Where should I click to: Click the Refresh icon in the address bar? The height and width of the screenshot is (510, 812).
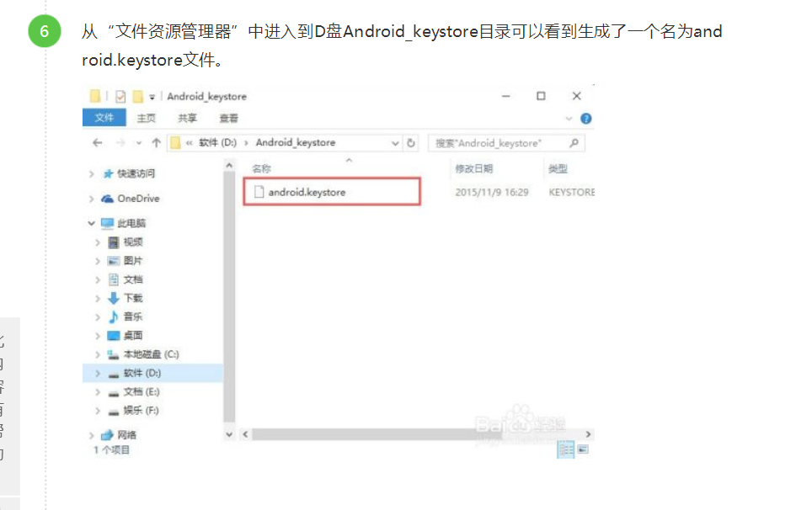[x=411, y=143]
